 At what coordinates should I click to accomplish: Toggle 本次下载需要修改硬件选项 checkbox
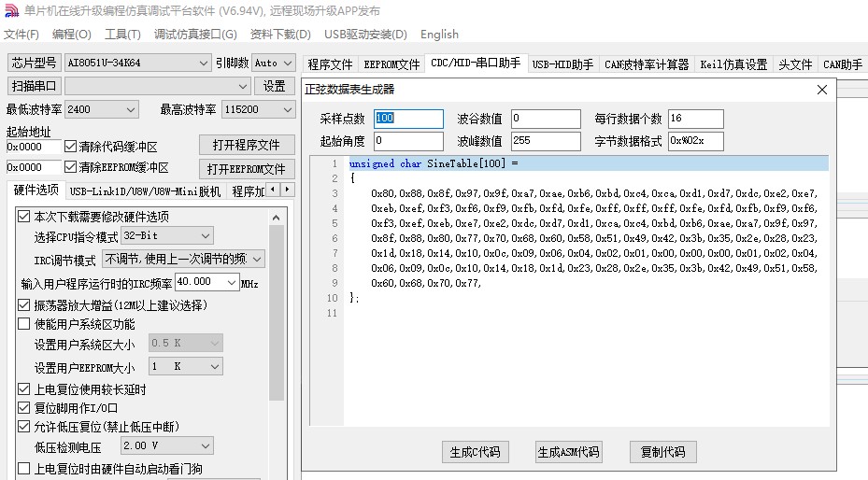coord(23,217)
